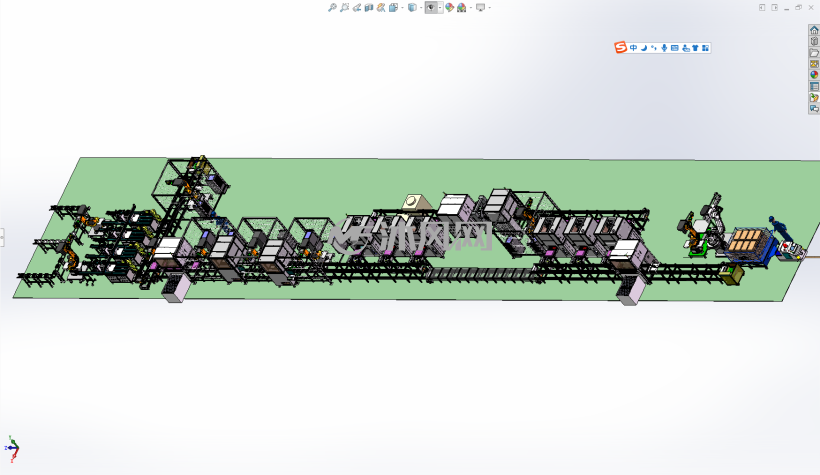
Task: Click the Sogou voice input microphone
Action: (664, 48)
